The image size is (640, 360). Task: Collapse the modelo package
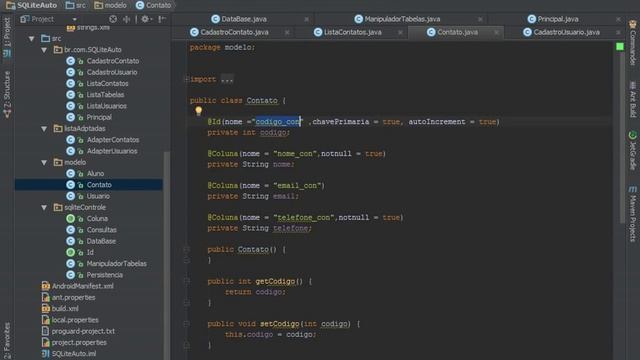point(44,162)
